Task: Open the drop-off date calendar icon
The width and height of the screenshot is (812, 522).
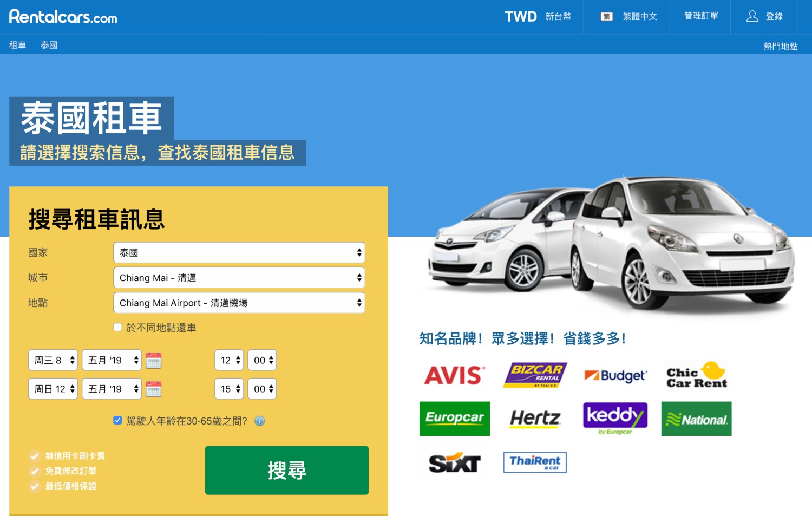Action: 154,389
